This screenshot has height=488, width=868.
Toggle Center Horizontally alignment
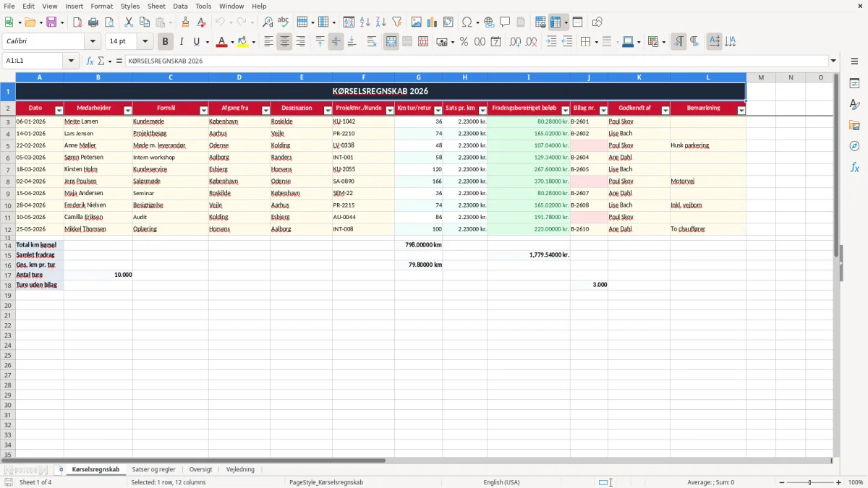tap(284, 42)
